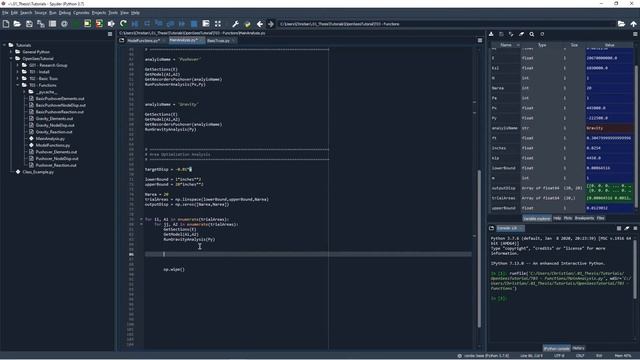Go to parent directory up-arrow icon
Image resolution: width=640 pixels, height=360 pixels.
[633, 24]
